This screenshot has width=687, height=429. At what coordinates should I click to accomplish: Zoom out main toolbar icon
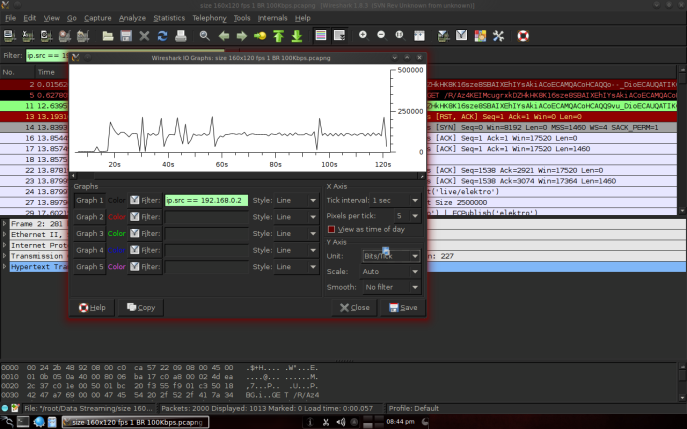coord(381,35)
